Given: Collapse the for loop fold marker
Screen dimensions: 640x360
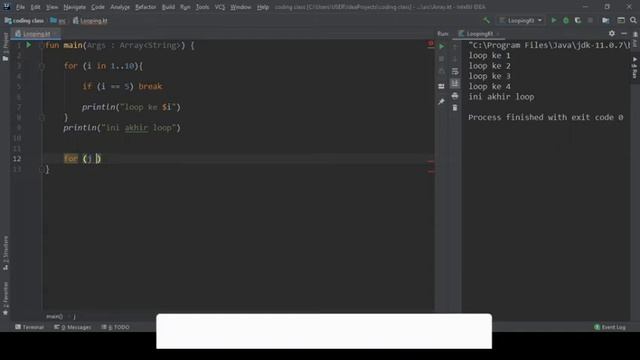Looking at the screenshot, I should coord(42,66).
